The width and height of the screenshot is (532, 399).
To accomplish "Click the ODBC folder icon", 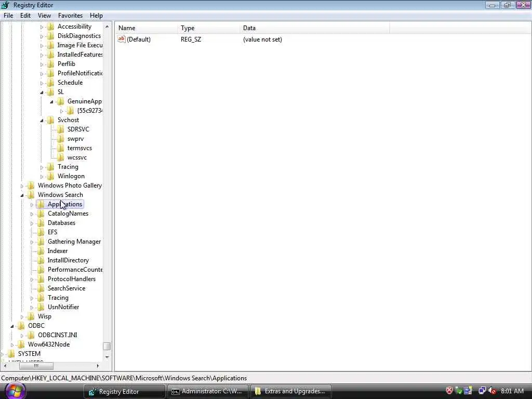I will tap(21, 326).
